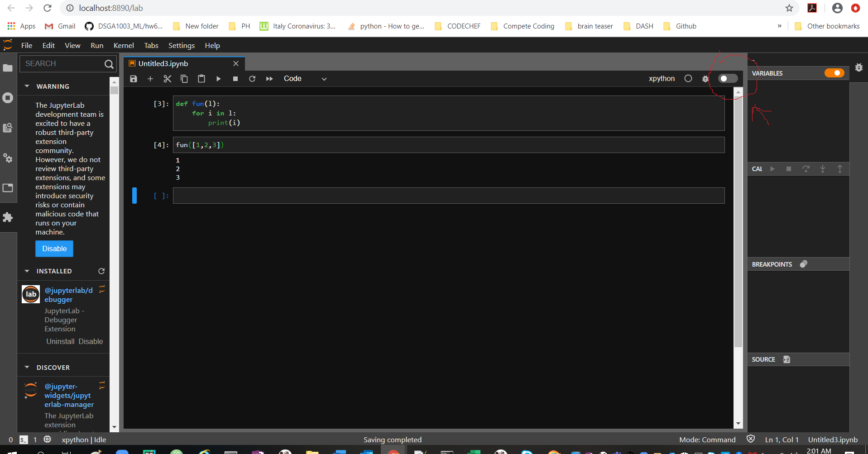Toggle pause on exceptions in Breakpoints panel
The width and height of the screenshot is (868, 454).
point(804,264)
